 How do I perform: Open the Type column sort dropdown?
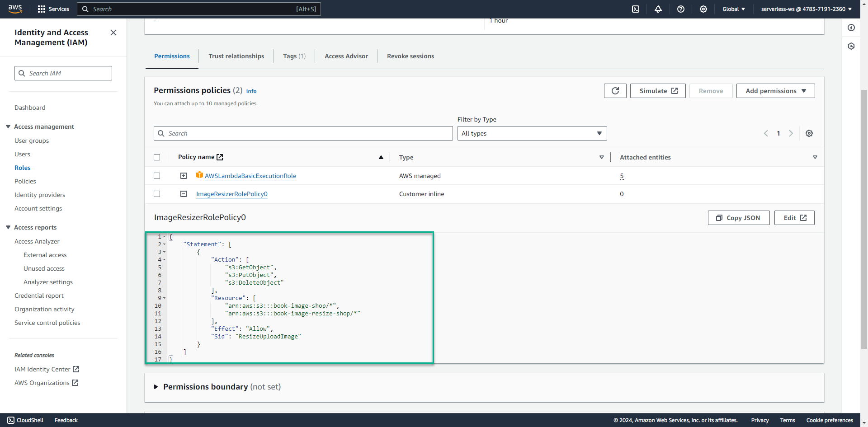click(601, 157)
